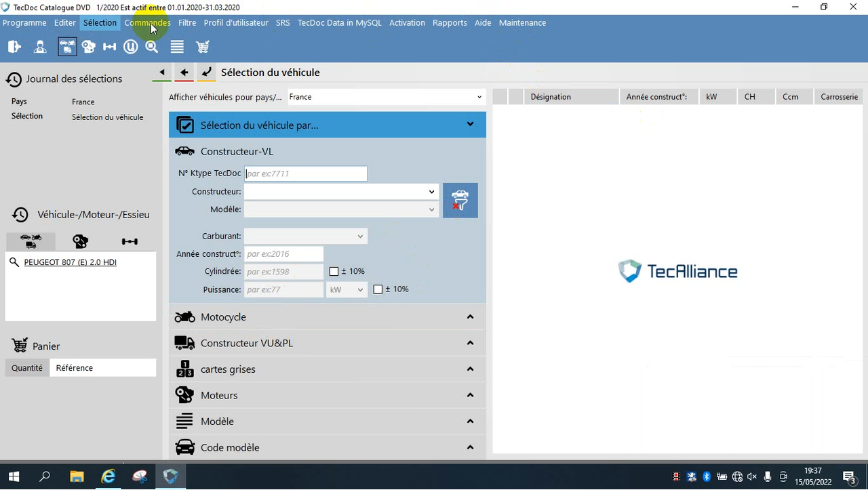Click the muted volume tray icon
The width and height of the screenshot is (868, 490).
pos(752,476)
